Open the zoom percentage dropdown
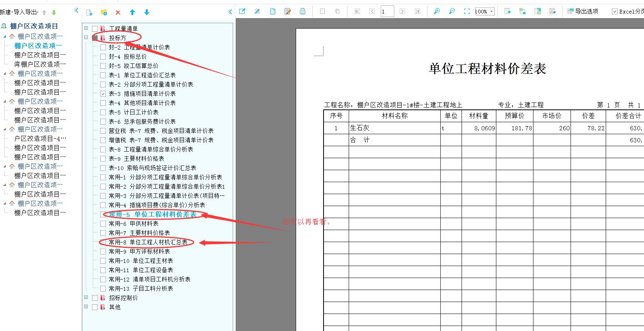Screen dimensions: 644x331 (491, 12)
